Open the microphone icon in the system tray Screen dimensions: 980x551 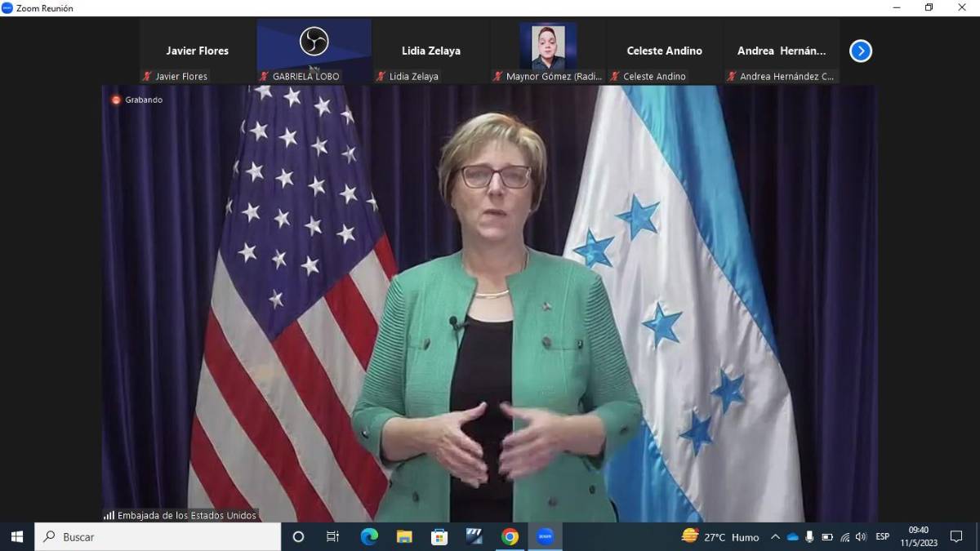pyautogui.click(x=808, y=536)
